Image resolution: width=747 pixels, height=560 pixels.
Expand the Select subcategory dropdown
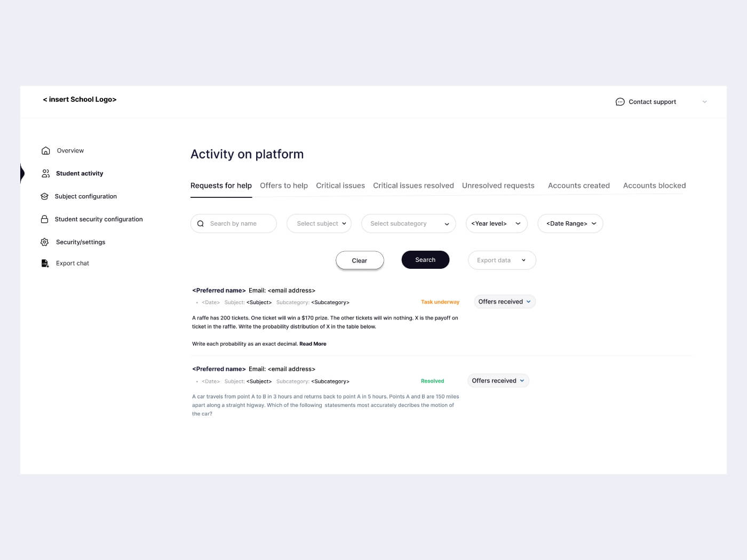409,223
